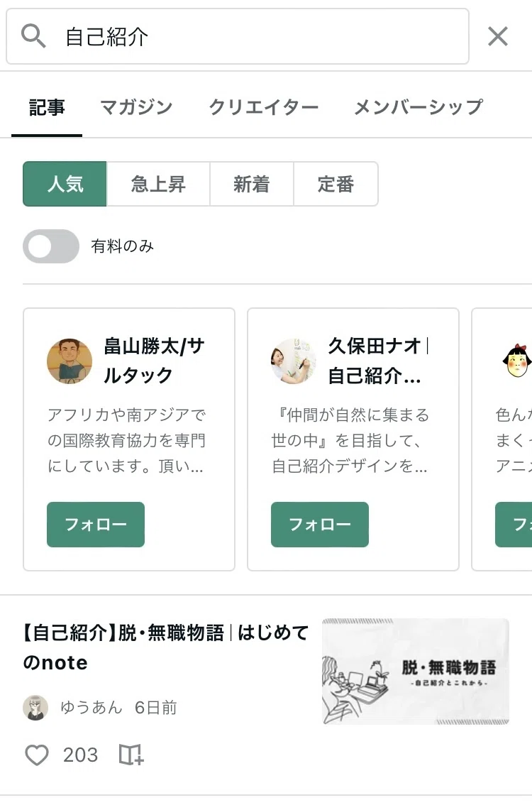
Task: Open ゆうあん author avatar
Action: coord(35,708)
